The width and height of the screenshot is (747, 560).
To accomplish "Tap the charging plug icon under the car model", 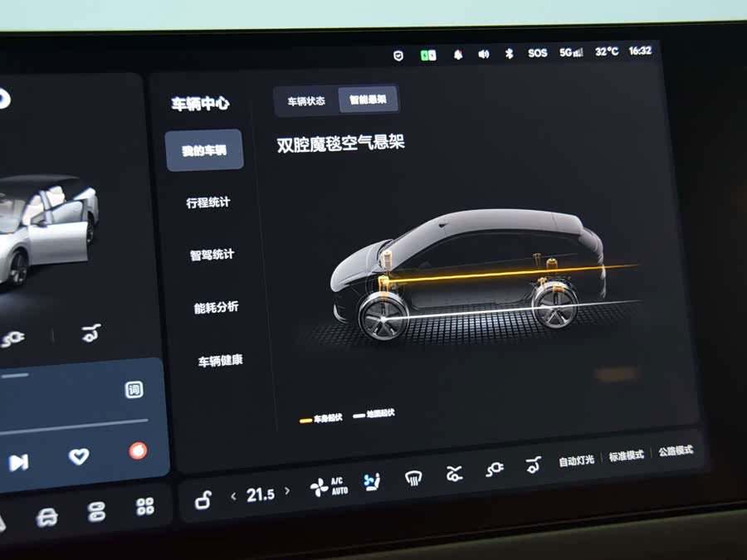I will [12, 338].
